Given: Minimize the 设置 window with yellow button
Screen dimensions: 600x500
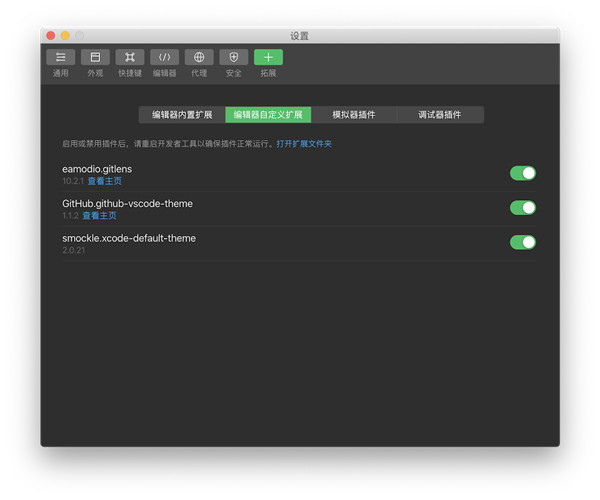Looking at the screenshot, I should [65, 35].
